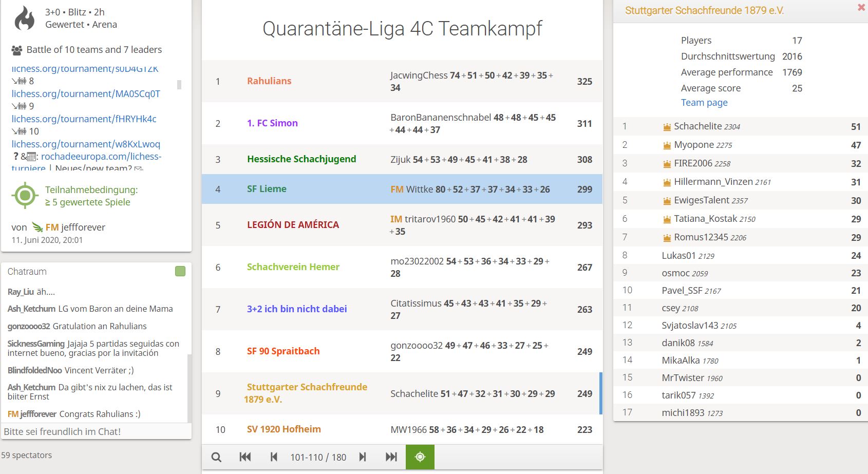
Task: Click player MikaAlka in team list
Action: point(681,361)
